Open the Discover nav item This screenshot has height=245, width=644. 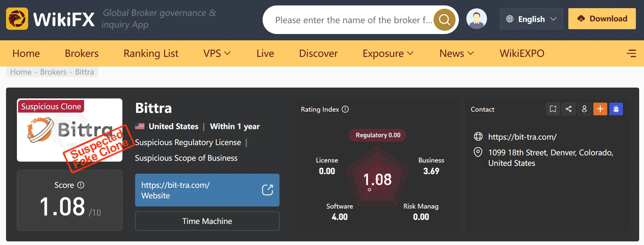pos(318,53)
